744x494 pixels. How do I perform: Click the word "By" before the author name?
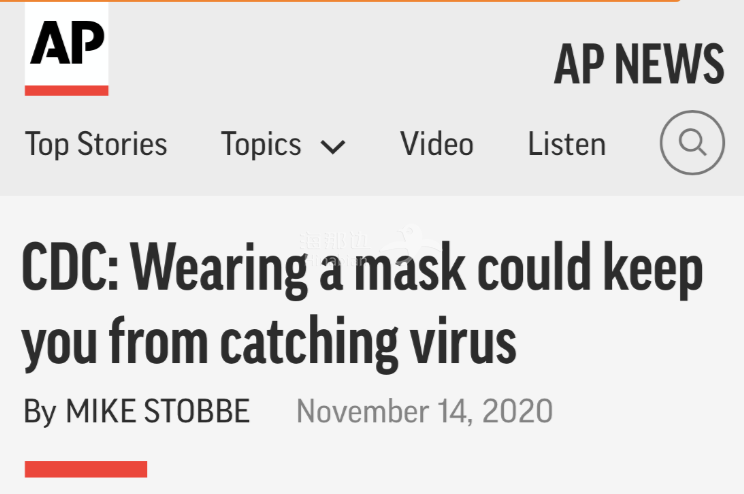click(x=40, y=411)
